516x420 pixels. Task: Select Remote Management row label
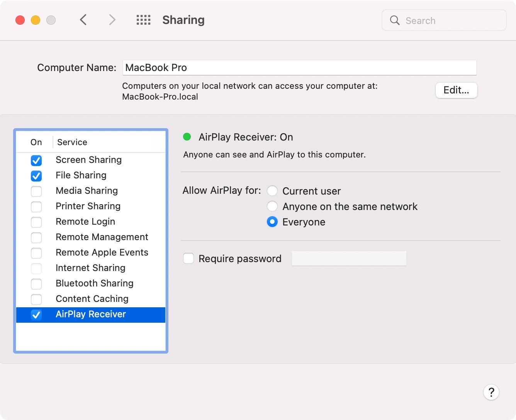coord(102,237)
